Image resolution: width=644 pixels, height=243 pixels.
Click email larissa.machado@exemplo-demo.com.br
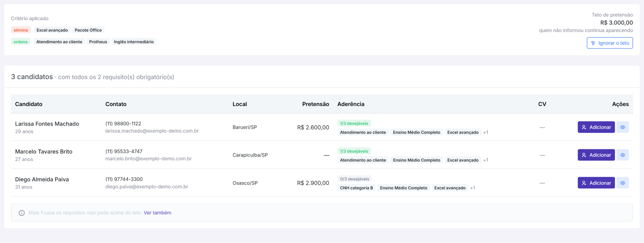tap(152, 131)
